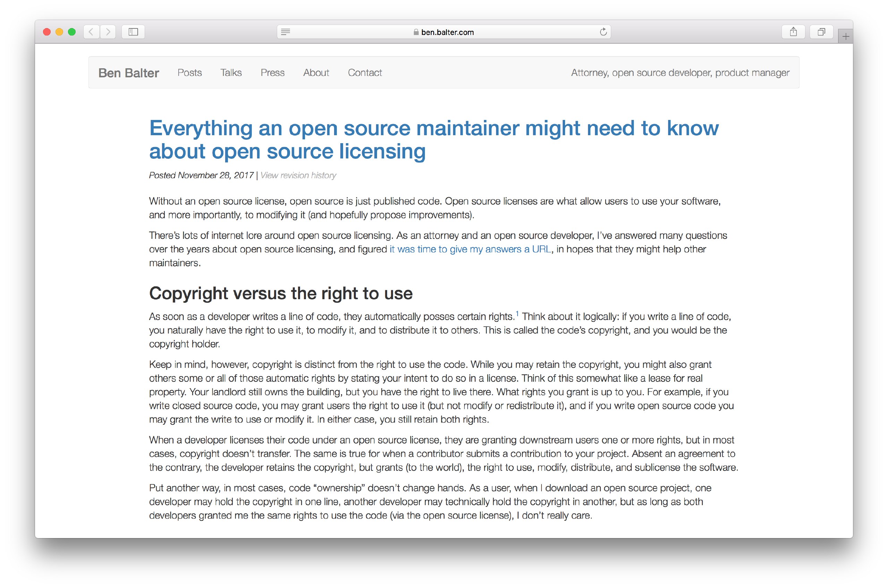Click paragraph starting 'As soon as a developer'

tap(440, 330)
